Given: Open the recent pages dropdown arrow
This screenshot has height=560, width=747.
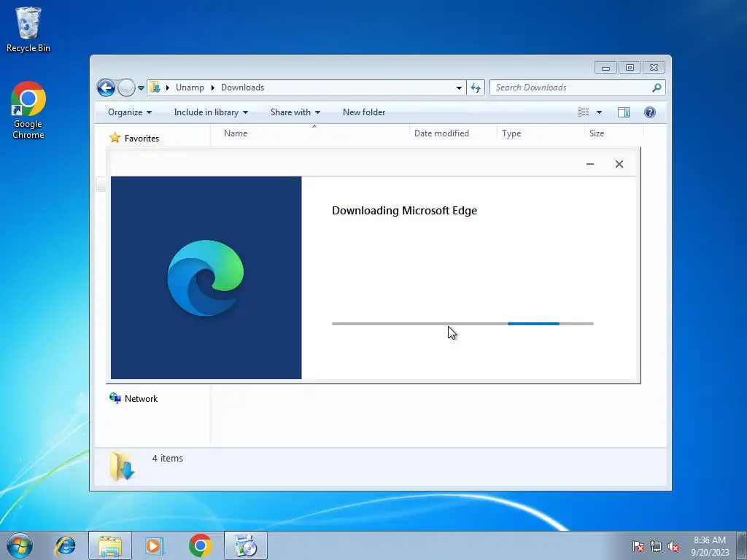Looking at the screenshot, I should [141, 88].
